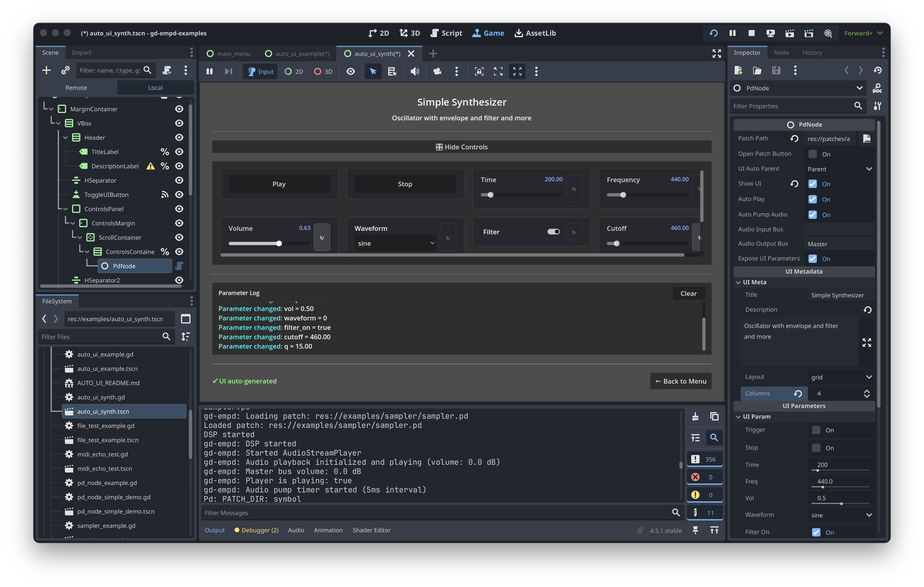Click the Add Child Node plus icon

[46, 70]
